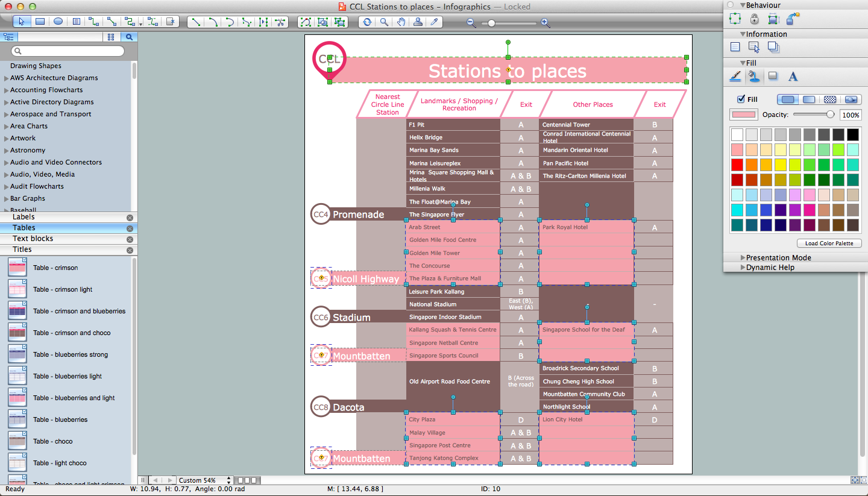Open the shadow settings icon

pyautogui.click(x=773, y=76)
